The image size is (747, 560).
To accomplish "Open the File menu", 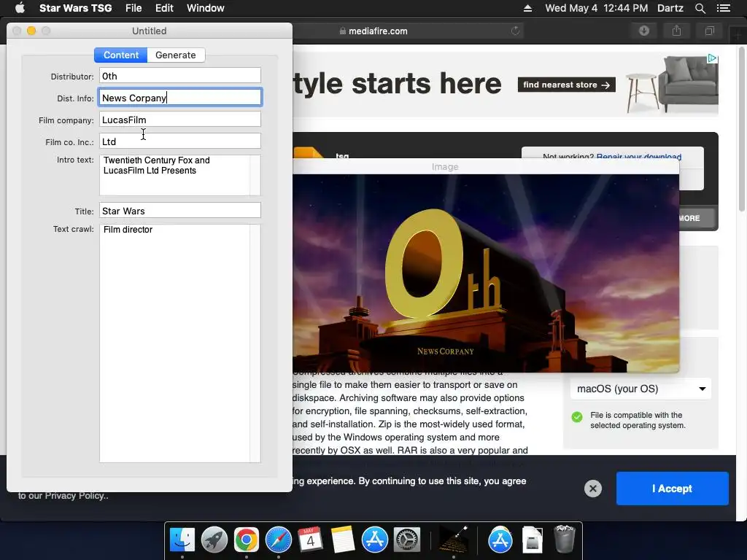I will pyautogui.click(x=133, y=8).
